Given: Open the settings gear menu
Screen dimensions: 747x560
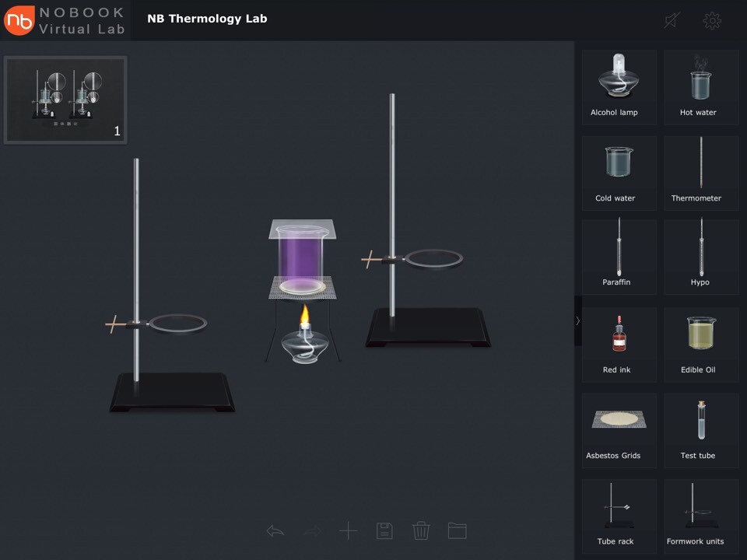Looking at the screenshot, I should [712, 21].
